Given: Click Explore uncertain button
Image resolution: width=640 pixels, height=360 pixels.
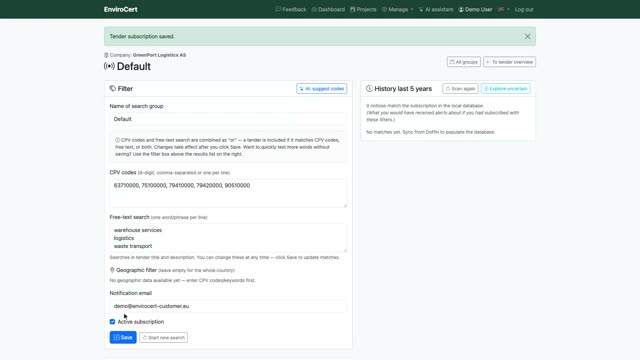Looking at the screenshot, I should (505, 89).
